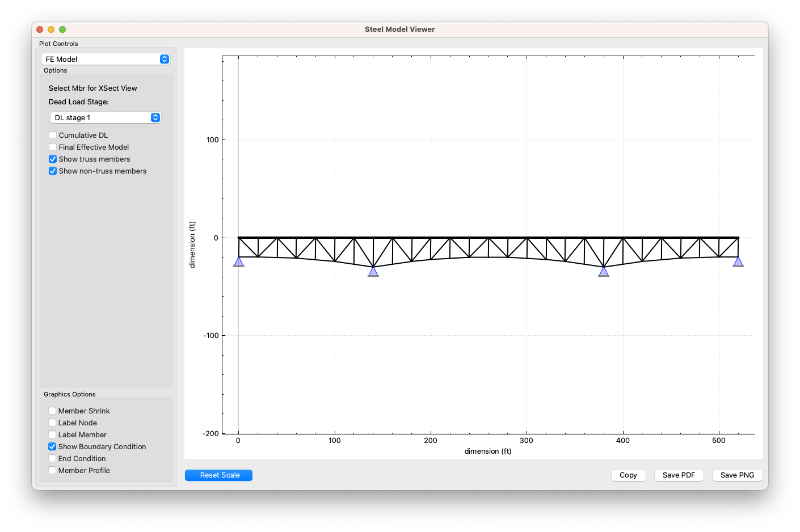Viewport: 800px width, 532px height.
Task: Click the second blue pier support triangle
Action: (373, 272)
